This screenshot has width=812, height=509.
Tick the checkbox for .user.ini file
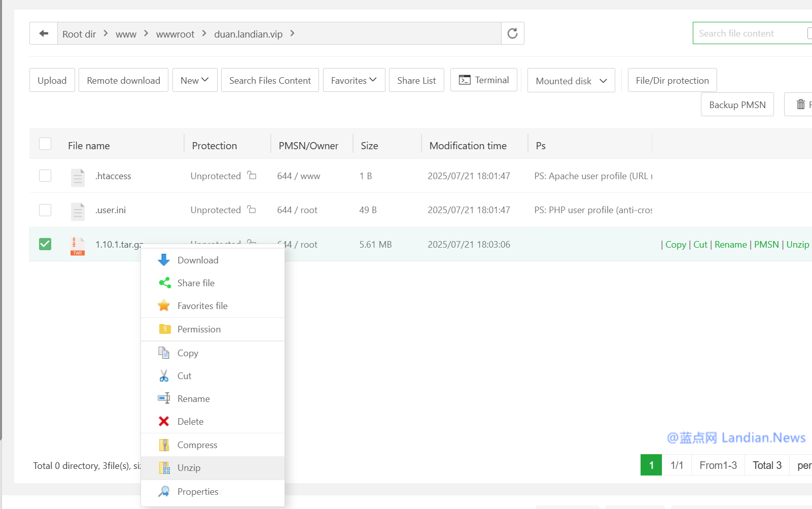coord(45,210)
